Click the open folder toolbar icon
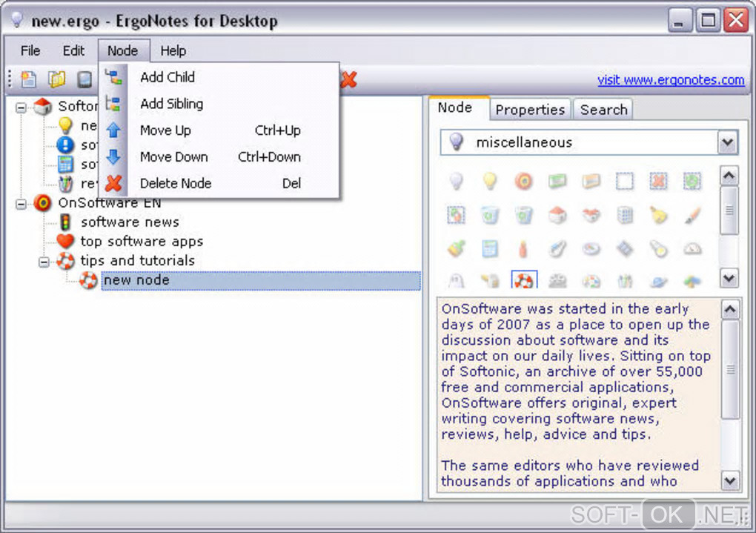 tap(56, 79)
